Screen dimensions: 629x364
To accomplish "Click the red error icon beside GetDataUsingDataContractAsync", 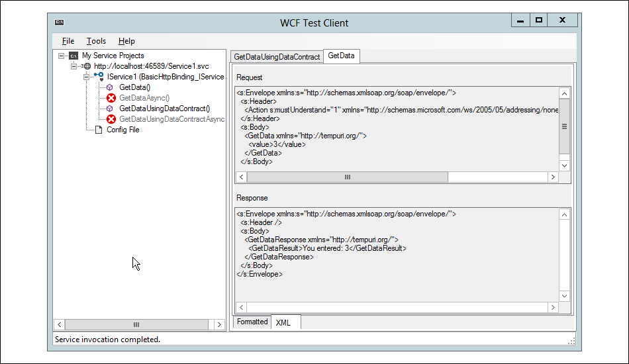I will 111,119.
